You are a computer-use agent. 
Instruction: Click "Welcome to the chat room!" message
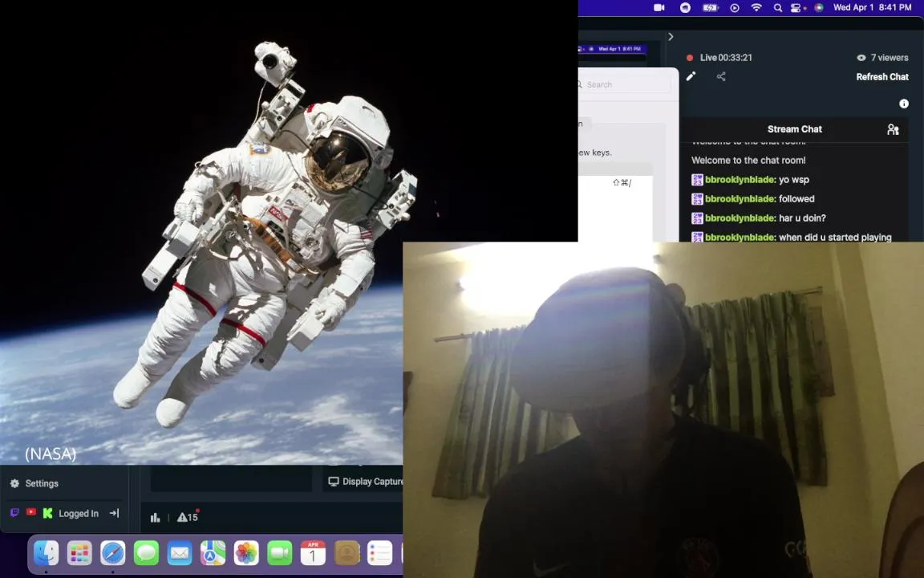coord(748,161)
